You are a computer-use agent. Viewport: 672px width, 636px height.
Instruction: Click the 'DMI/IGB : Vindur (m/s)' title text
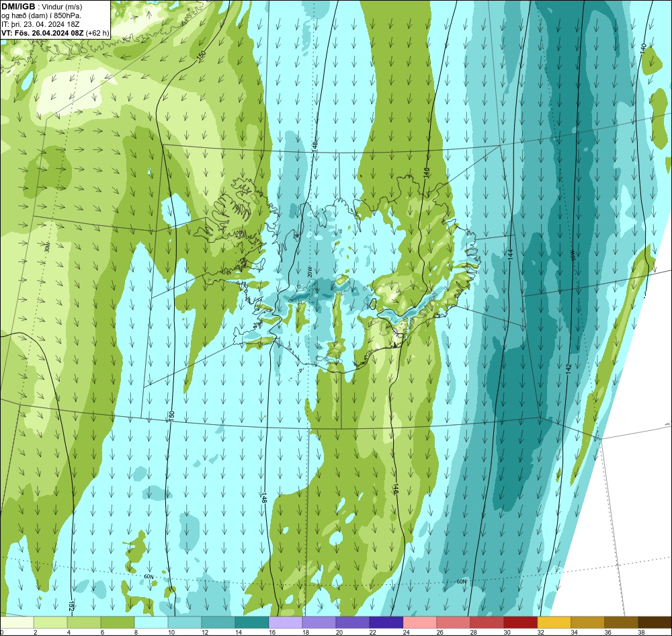pos(42,7)
